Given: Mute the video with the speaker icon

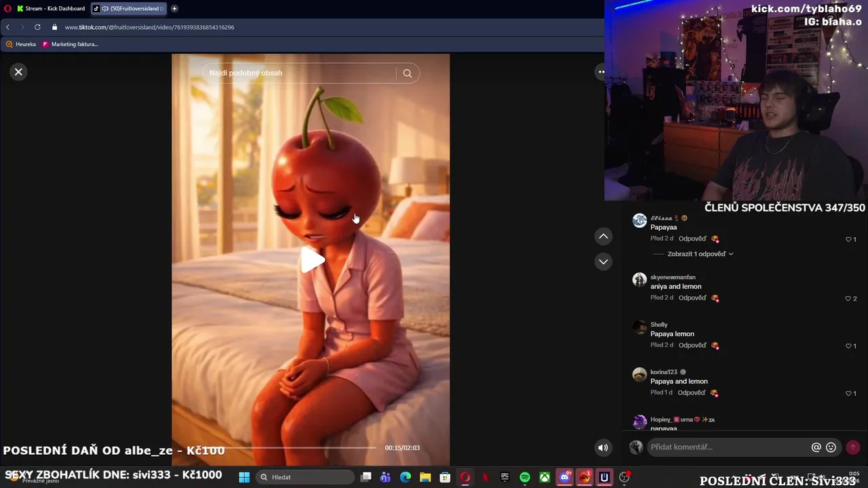Looking at the screenshot, I should [x=603, y=447].
